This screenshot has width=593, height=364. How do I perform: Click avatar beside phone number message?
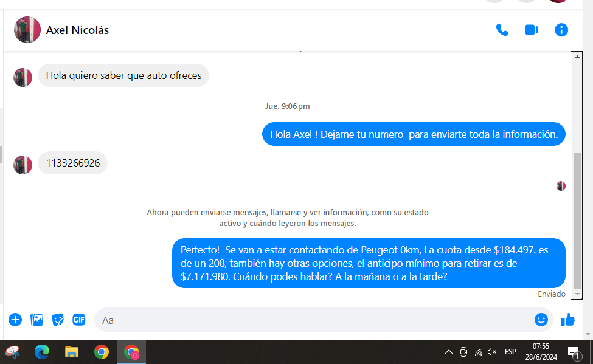(x=23, y=165)
